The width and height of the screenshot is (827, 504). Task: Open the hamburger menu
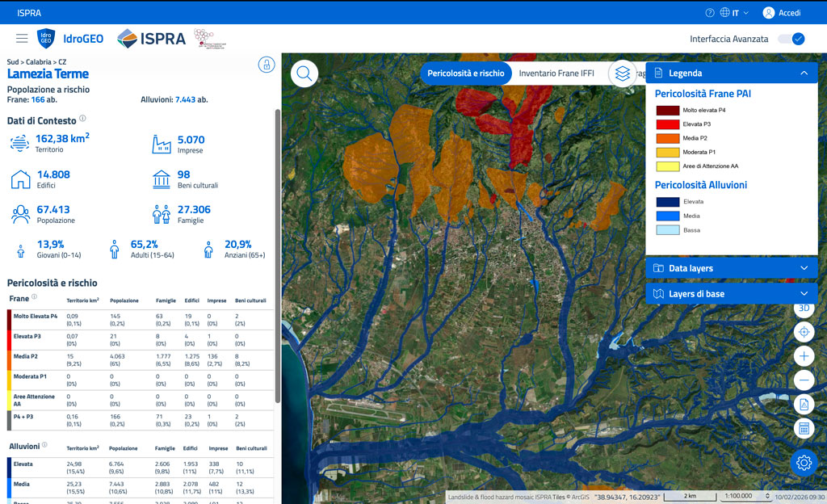click(22, 38)
